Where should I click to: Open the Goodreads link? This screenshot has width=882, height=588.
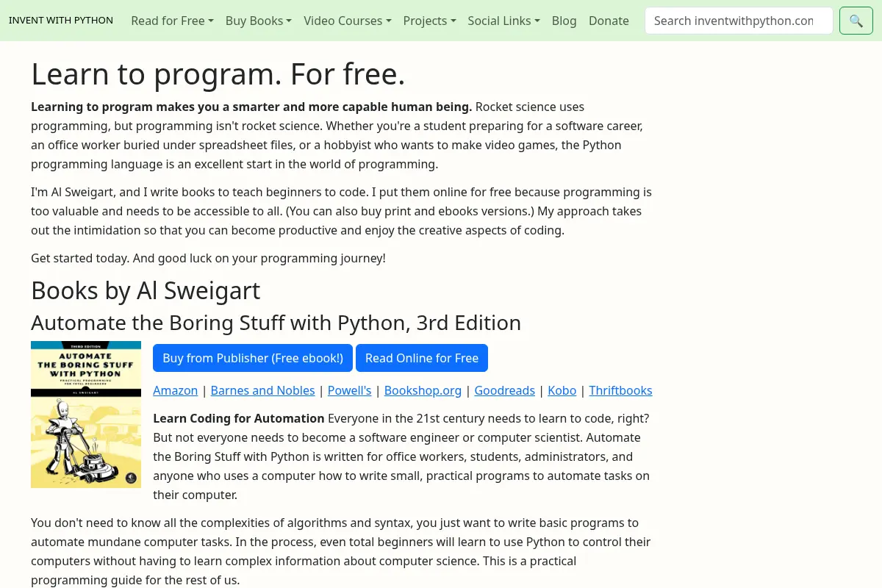pos(504,390)
